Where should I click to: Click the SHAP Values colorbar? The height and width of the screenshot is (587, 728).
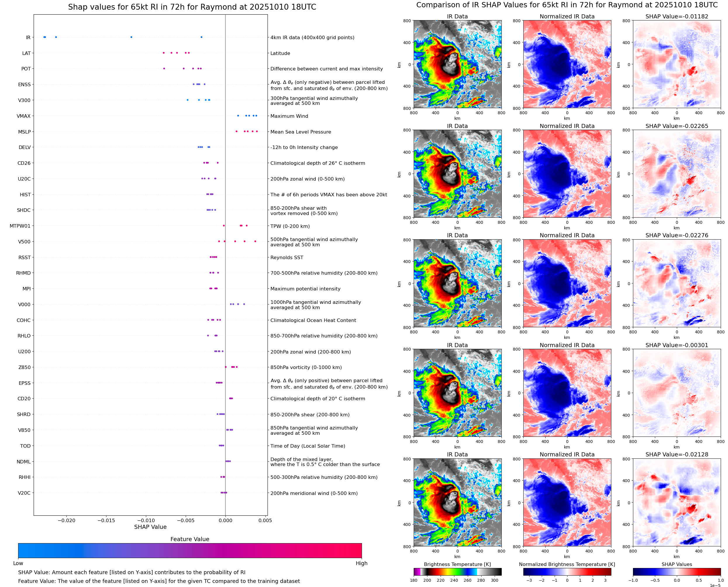click(x=676, y=572)
